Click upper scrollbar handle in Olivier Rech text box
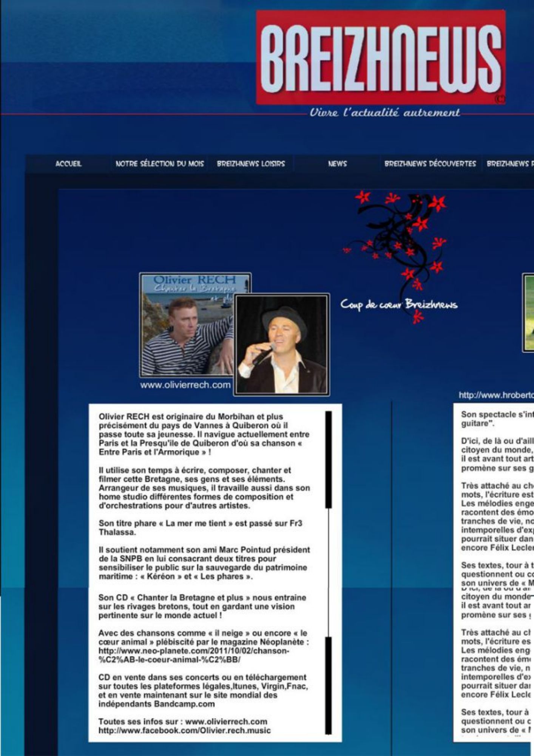 (329, 460)
